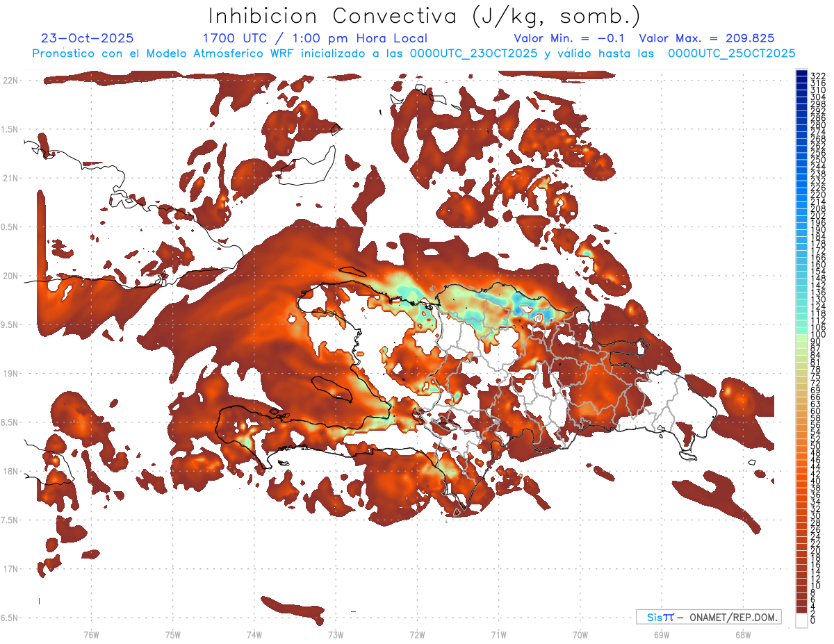Viewport: 834px width, 644px height.
Task: Click the '0000UTC_25OCT2025' valid-until time
Action: point(732,53)
